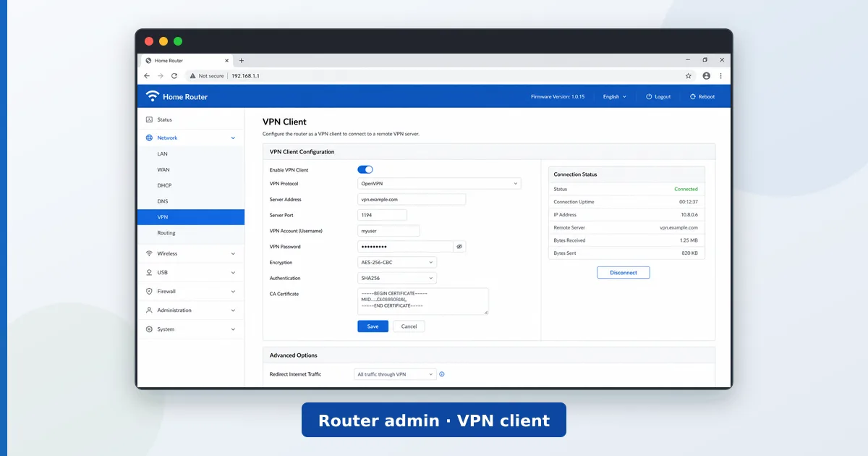
Task: Click the browser address bar URL
Action: [245, 76]
